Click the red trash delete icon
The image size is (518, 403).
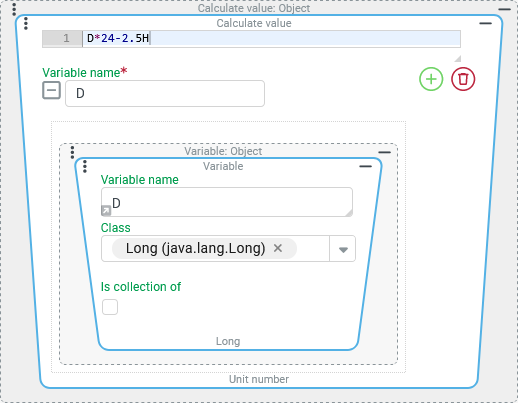coord(463,79)
